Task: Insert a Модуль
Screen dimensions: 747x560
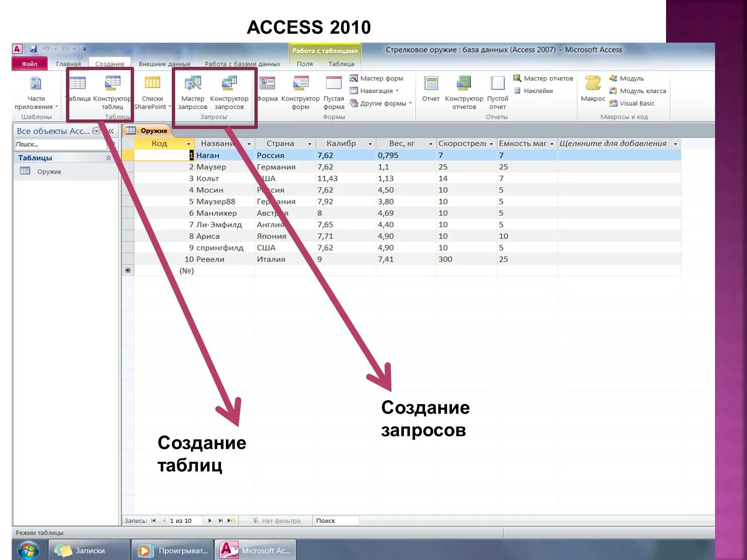Action: click(x=627, y=78)
